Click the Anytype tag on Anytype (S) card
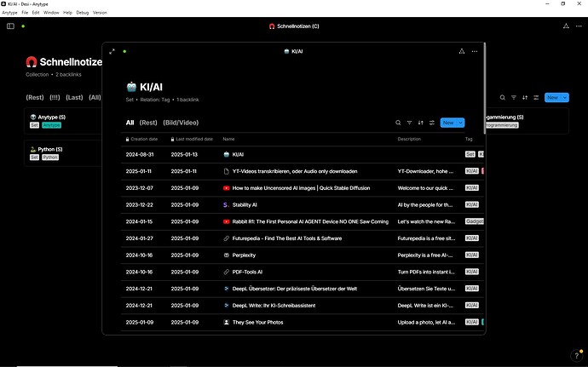The height and width of the screenshot is (367, 588). point(51,125)
